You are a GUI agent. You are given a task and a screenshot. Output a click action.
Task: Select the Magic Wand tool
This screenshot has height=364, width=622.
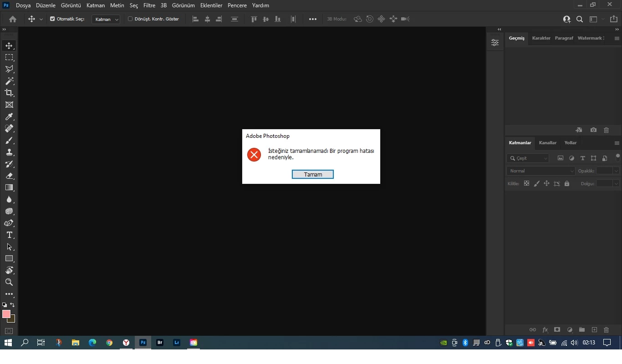9,81
